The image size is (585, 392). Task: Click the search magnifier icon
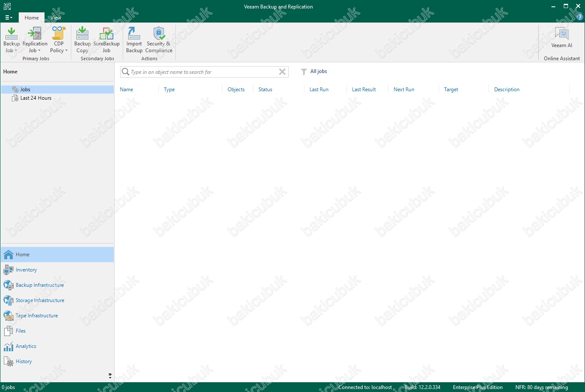126,72
